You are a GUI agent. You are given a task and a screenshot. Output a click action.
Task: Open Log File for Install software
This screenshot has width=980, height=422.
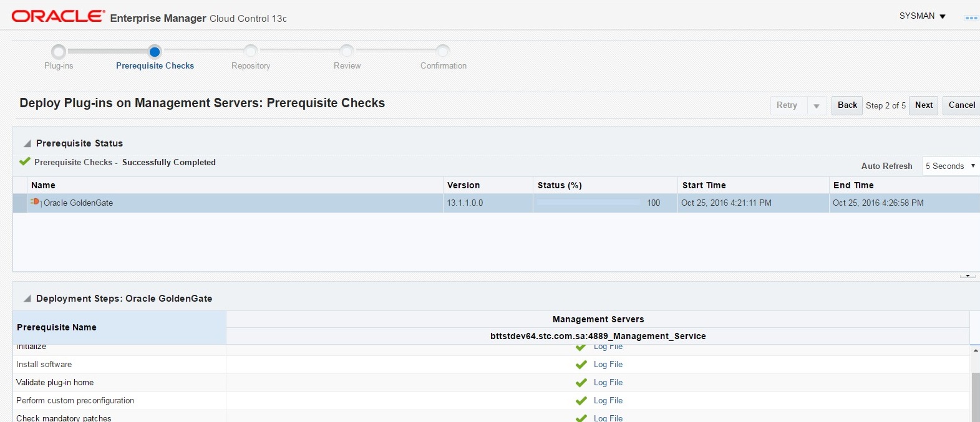coord(608,365)
